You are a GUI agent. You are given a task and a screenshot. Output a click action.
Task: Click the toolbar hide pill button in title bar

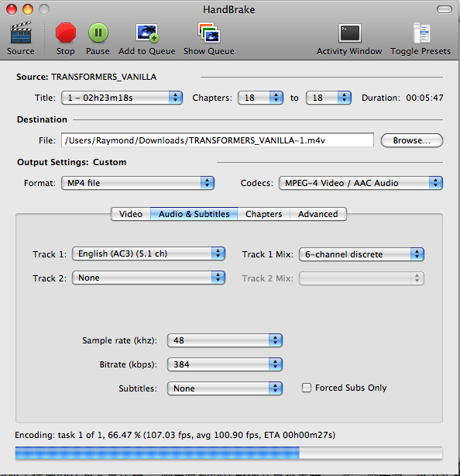point(445,9)
